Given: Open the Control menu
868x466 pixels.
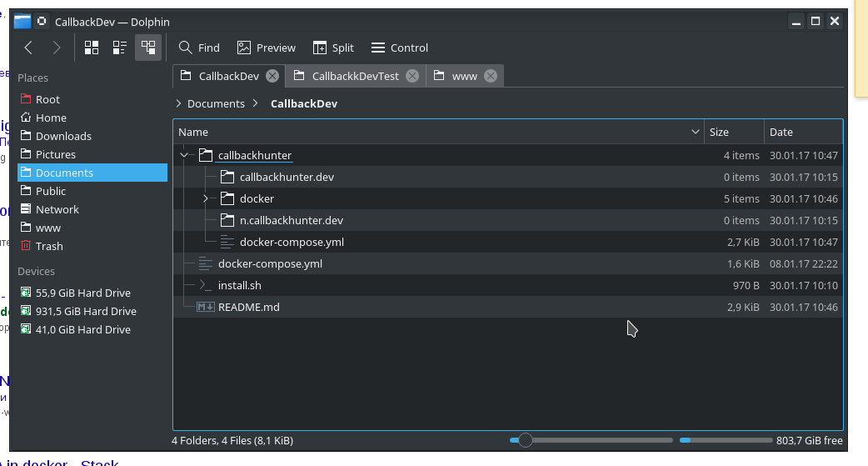Looking at the screenshot, I should pos(400,48).
